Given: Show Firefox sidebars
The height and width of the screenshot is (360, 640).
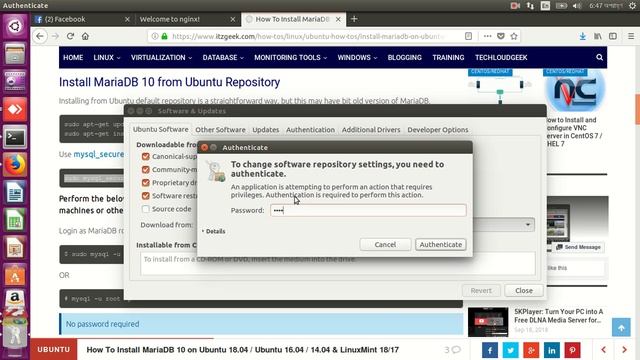Looking at the screenshot, I should [613, 36].
